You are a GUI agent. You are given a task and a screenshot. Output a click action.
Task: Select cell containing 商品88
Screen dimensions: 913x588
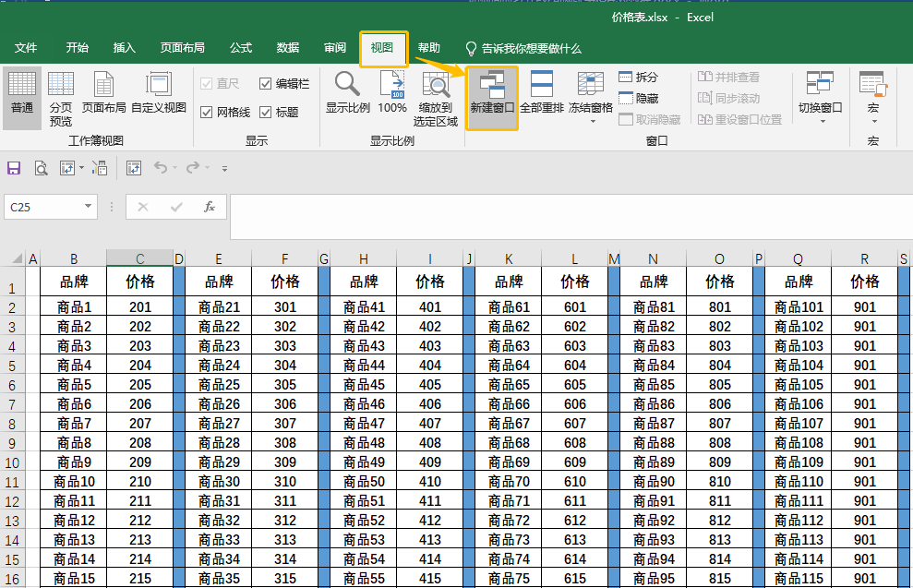(654, 442)
